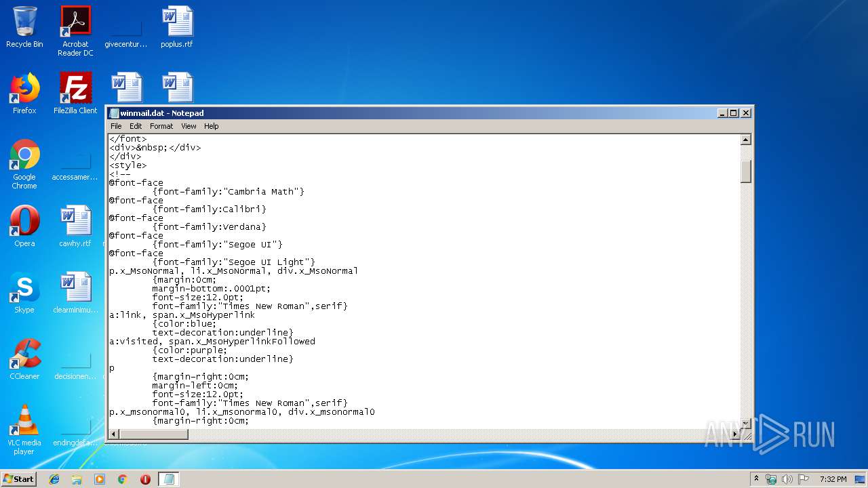Open Internet Explorer in taskbar
The width and height of the screenshot is (868, 488).
[54, 479]
